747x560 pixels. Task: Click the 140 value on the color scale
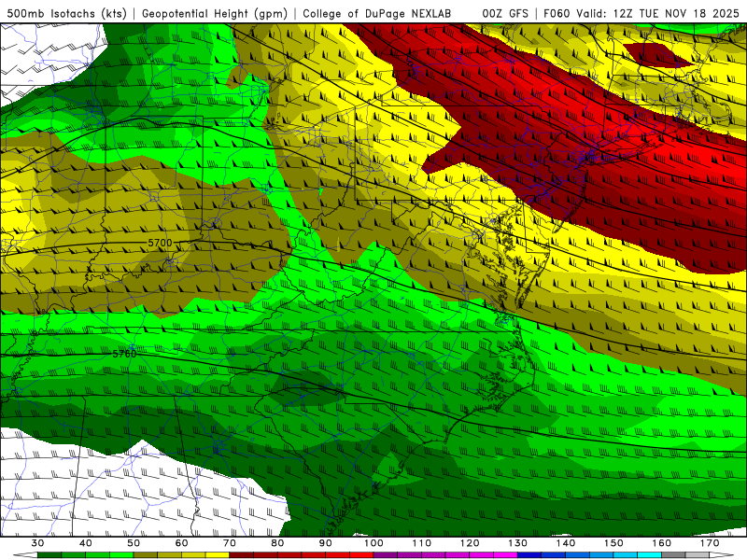[566, 543]
